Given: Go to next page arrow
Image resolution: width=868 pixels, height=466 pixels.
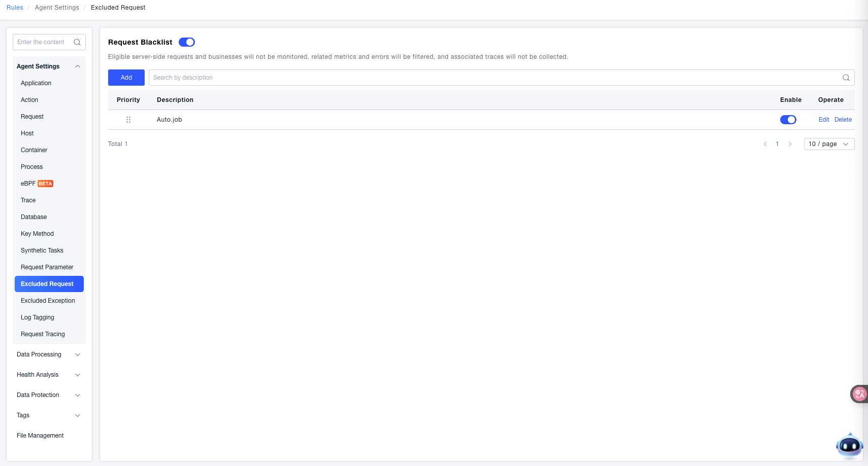Looking at the screenshot, I should point(790,144).
